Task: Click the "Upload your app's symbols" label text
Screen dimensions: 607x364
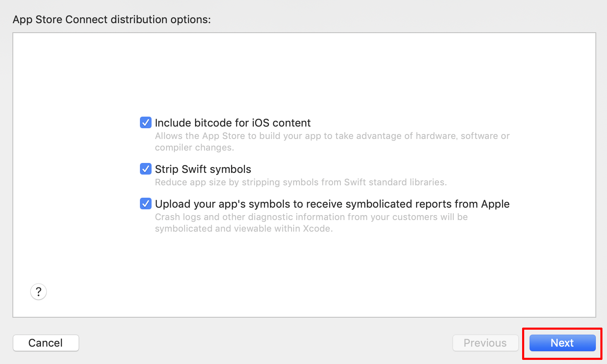Action: point(332,204)
